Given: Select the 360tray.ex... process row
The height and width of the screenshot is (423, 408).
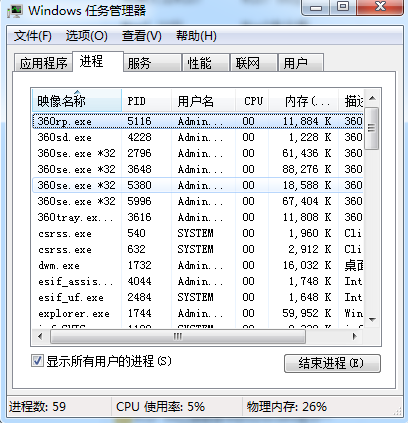Looking at the screenshot, I should tap(198, 217).
